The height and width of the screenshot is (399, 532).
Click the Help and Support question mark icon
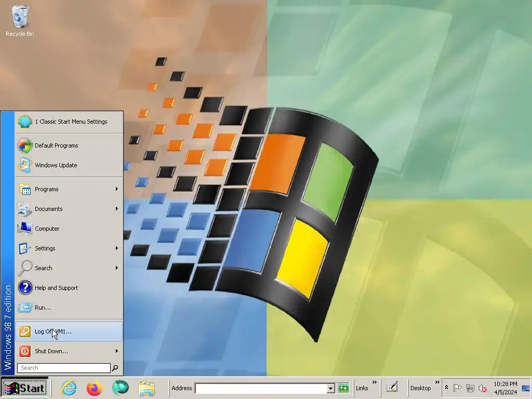[25, 288]
